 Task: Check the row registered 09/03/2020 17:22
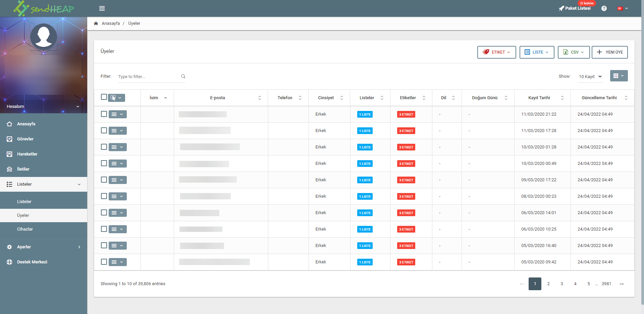pyautogui.click(x=104, y=180)
